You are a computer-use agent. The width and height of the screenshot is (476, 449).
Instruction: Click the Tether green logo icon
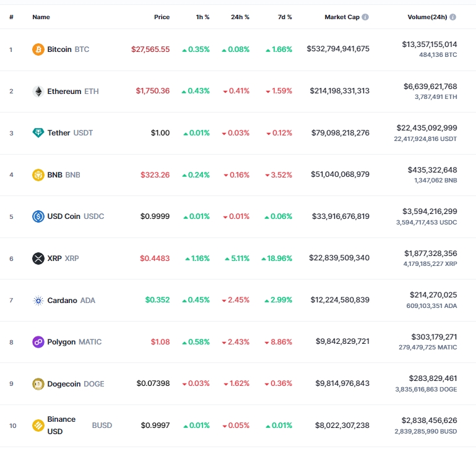pos(38,133)
